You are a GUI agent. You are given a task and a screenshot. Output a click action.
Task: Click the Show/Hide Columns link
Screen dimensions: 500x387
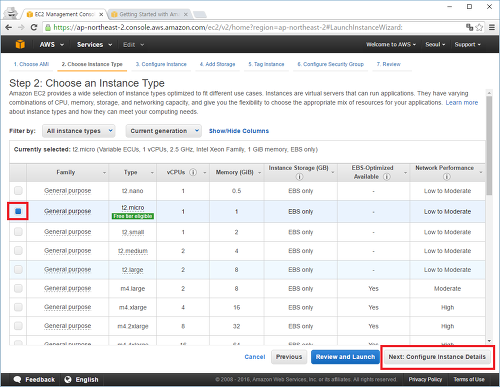(239, 131)
